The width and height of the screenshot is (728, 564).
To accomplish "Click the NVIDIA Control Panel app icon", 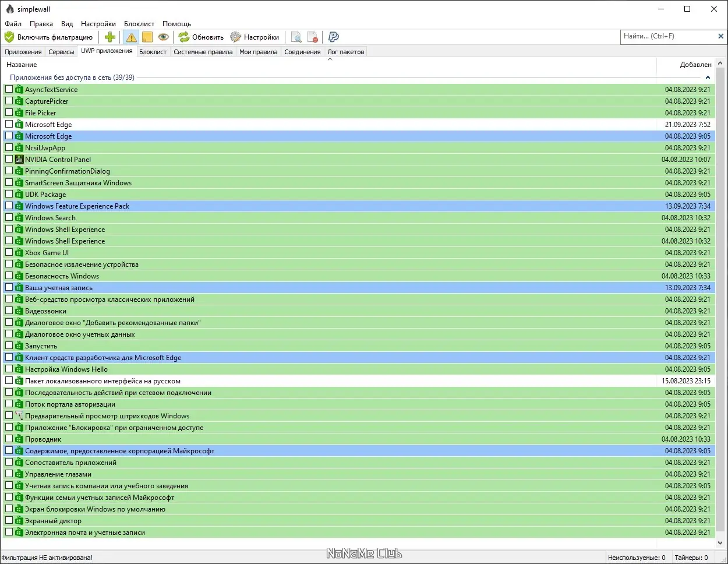I will 19,159.
